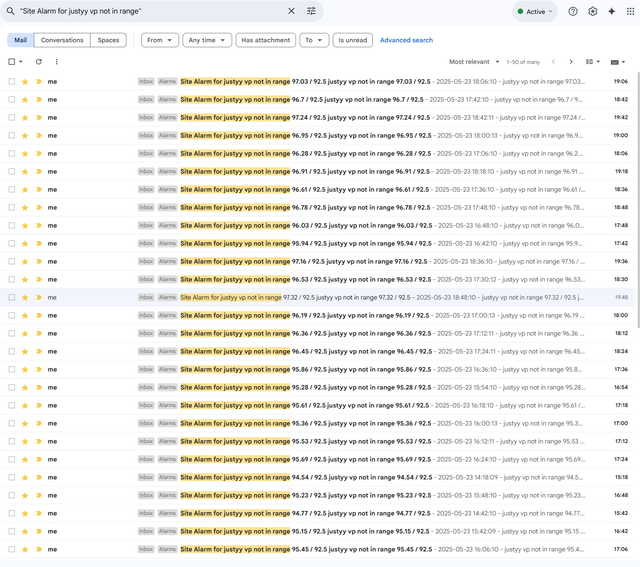Unstar the email with value 97.03 / 92.5
The height and width of the screenshot is (567, 640).
25,82
